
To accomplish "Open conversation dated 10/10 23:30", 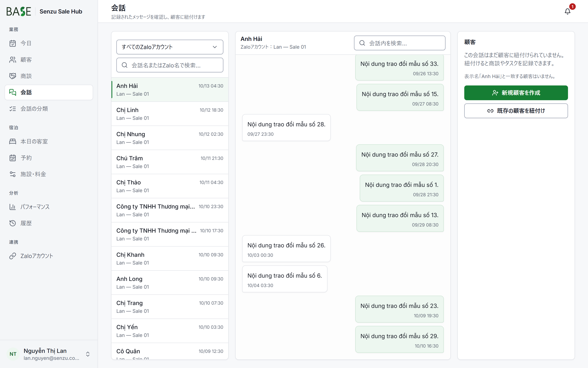I will 170,210.
